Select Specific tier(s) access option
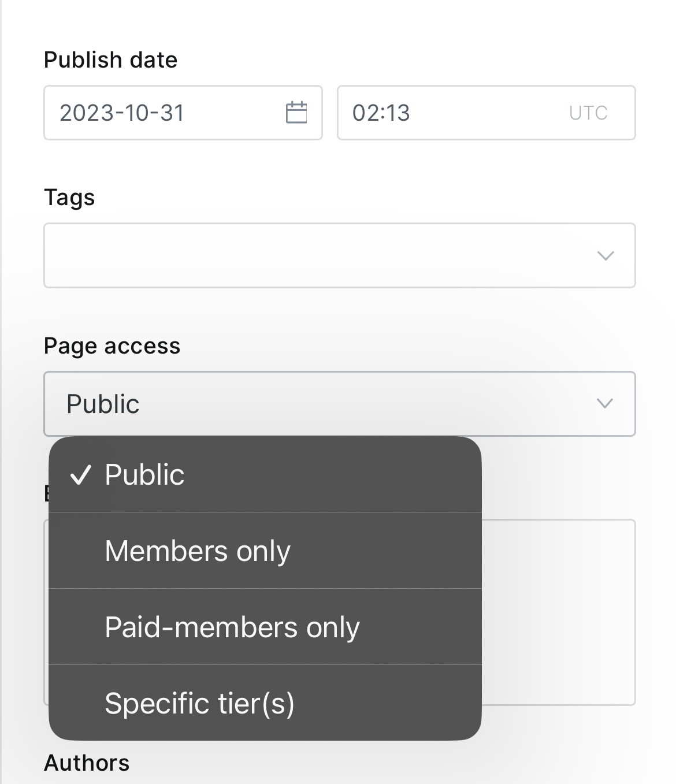 (x=265, y=703)
